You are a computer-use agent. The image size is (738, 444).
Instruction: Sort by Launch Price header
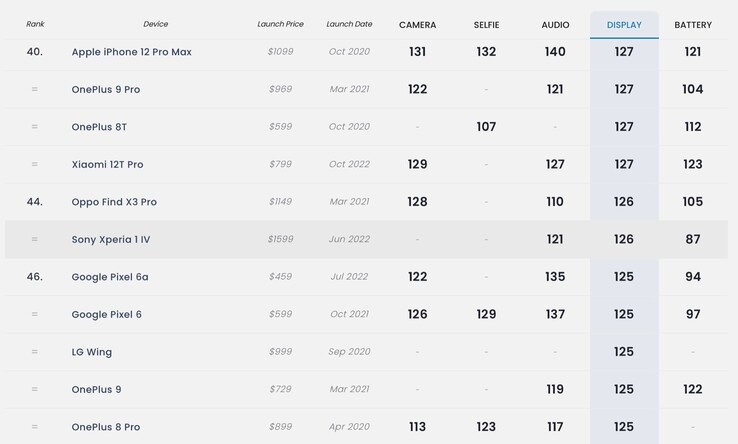(x=280, y=24)
